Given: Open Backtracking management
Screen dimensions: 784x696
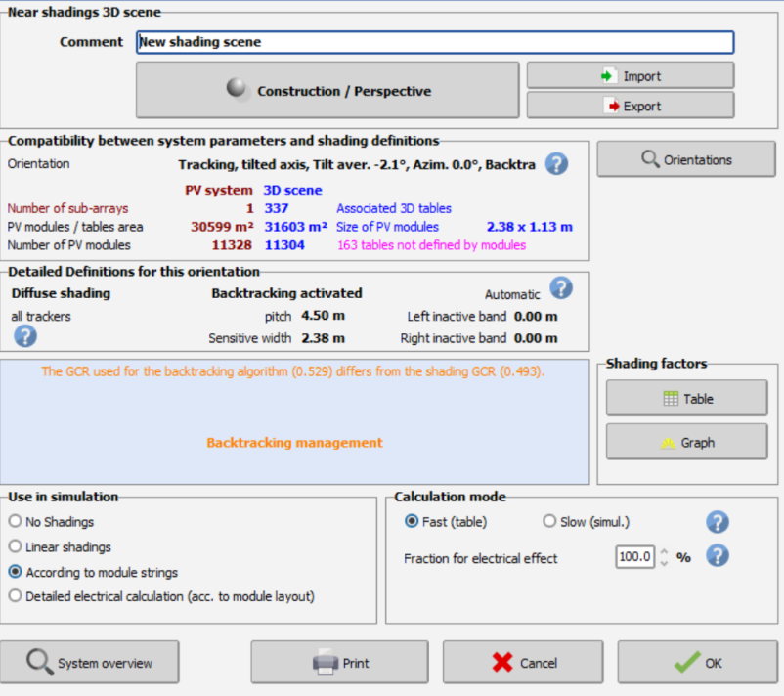Looking at the screenshot, I should click(x=294, y=443).
